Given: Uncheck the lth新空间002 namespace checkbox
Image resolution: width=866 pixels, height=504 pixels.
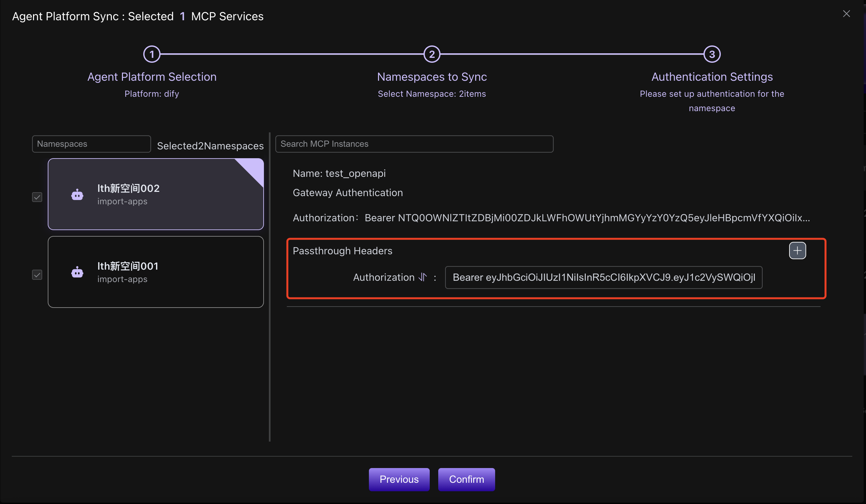Looking at the screenshot, I should 37,197.
